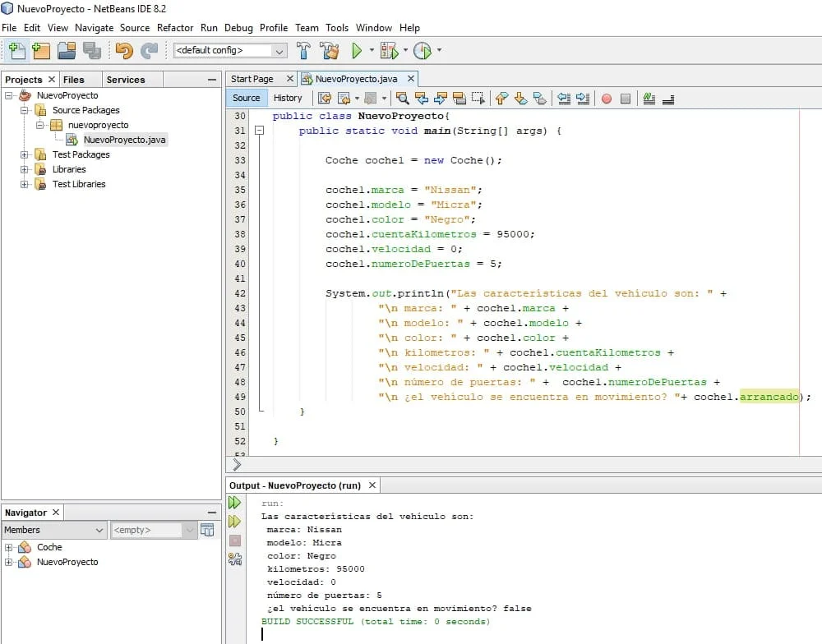This screenshot has height=644, width=822.
Task: Select the nuevoproyecto package node
Action: (99, 125)
